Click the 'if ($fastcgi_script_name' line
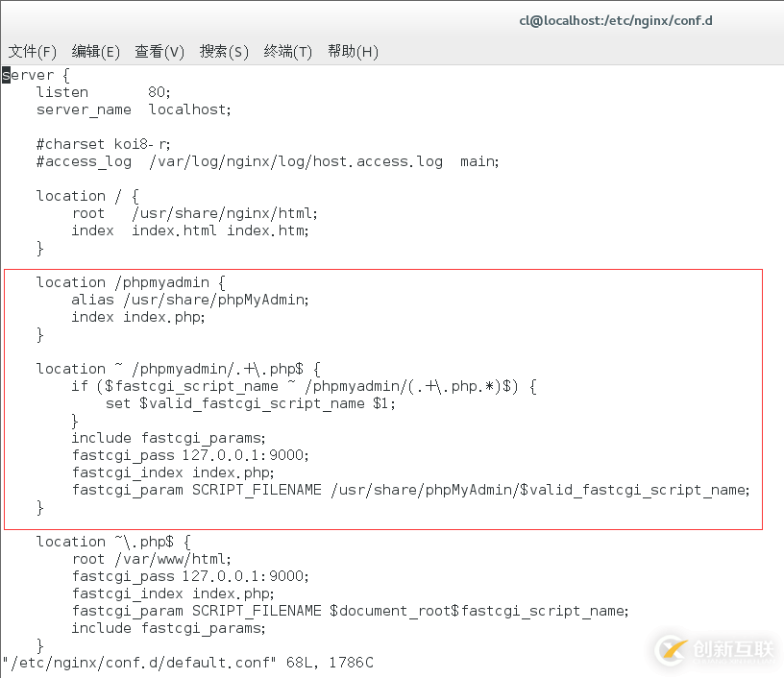This screenshot has height=678, width=784. click(305, 386)
